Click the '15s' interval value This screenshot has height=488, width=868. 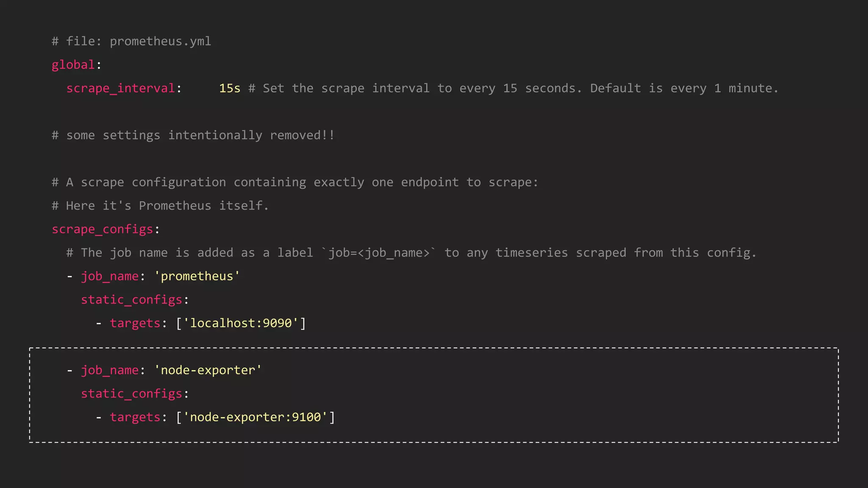coord(229,88)
